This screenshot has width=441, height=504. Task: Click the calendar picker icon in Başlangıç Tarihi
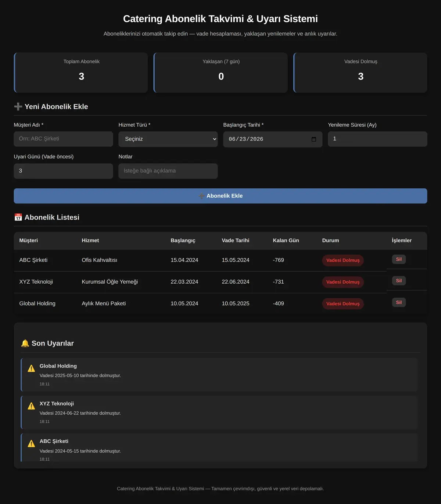pos(313,139)
